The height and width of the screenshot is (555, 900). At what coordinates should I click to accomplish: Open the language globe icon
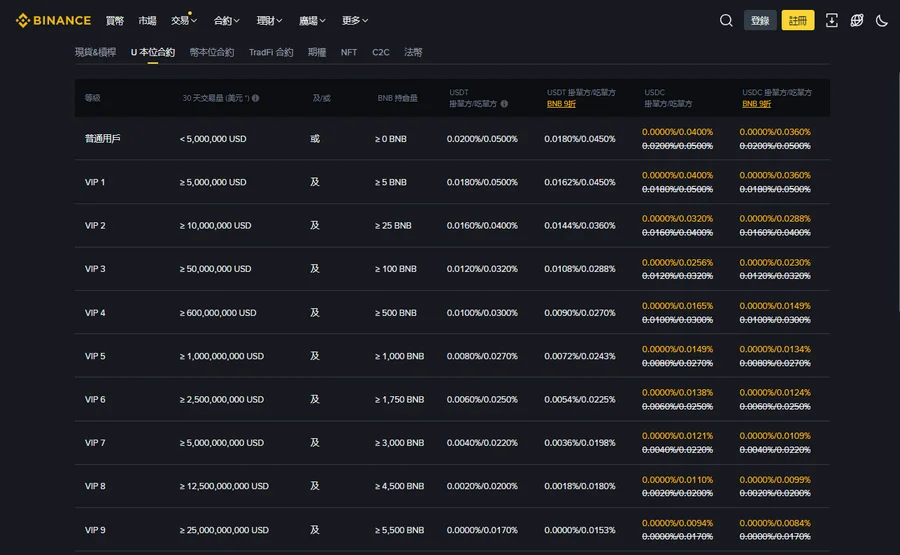[x=856, y=21]
